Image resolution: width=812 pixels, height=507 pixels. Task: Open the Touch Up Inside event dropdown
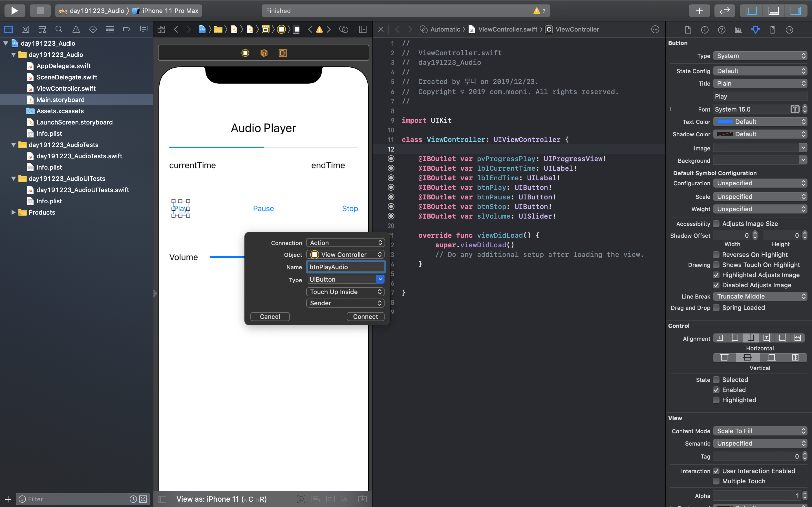click(x=345, y=292)
